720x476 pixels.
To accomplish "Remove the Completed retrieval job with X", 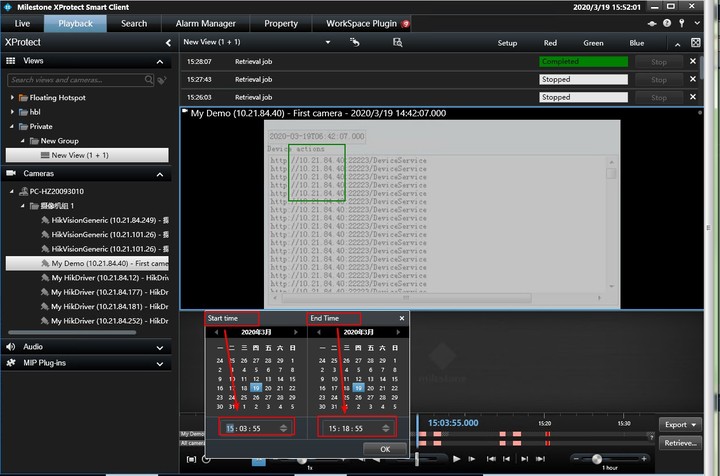I will (x=693, y=62).
